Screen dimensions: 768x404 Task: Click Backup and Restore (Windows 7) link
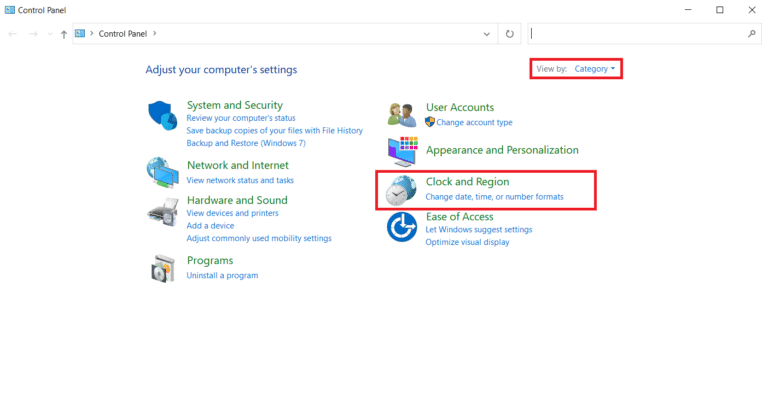click(x=246, y=143)
